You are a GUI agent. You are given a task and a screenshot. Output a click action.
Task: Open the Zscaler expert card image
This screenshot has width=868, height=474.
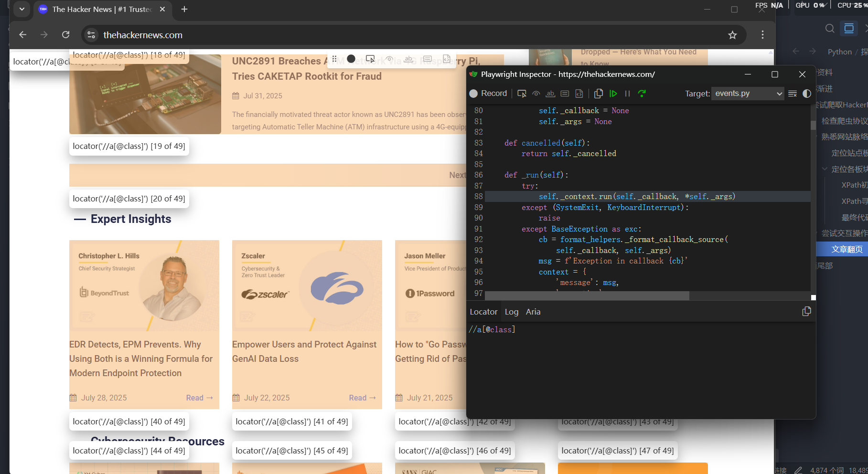point(307,286)
